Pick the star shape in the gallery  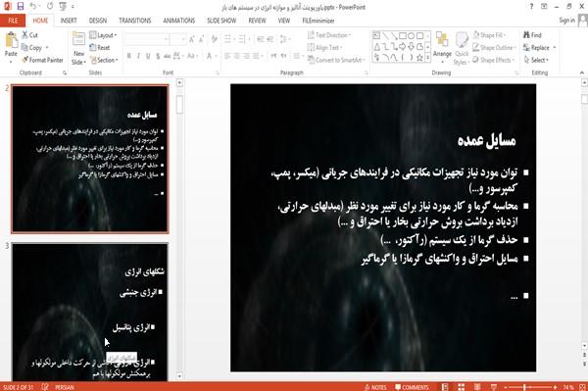(419, 58)
